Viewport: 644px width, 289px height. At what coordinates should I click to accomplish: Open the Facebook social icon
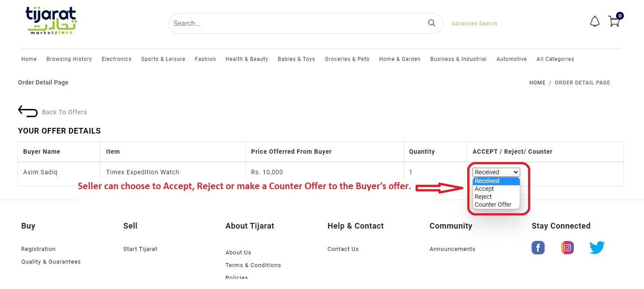pyautogui.click(x=538, y=247)
